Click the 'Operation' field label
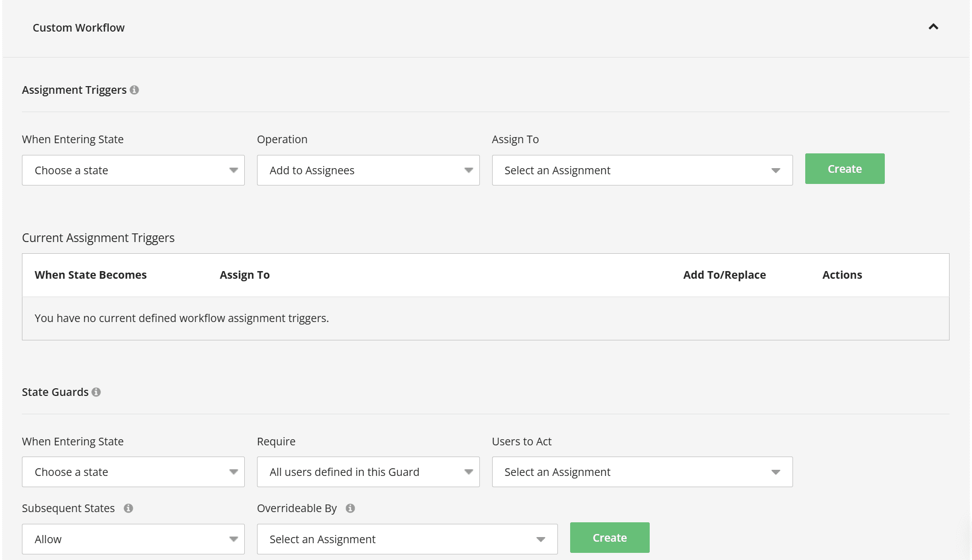The width and height of the screenshot is (972, 560). tap(282, 139)
